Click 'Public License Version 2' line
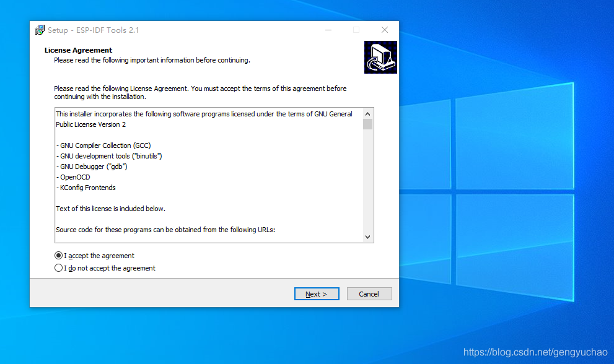This screenshot has width=614, height=364. coord(91,124)
